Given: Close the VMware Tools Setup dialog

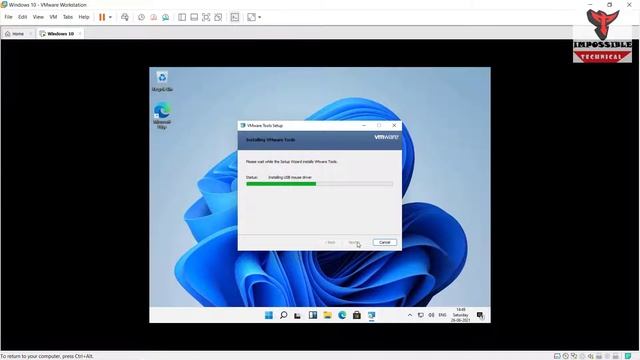Looking at the screenshot, I should (394, 125).
